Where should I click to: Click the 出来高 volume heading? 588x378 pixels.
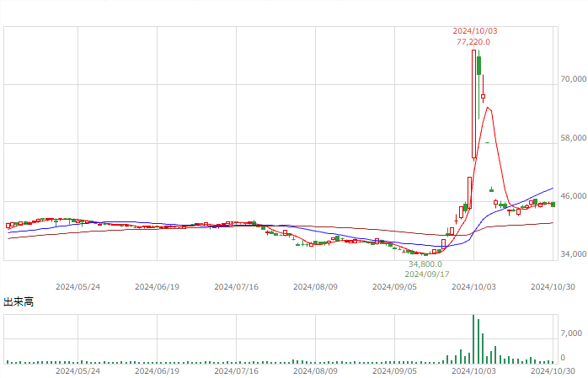[19, 302]
